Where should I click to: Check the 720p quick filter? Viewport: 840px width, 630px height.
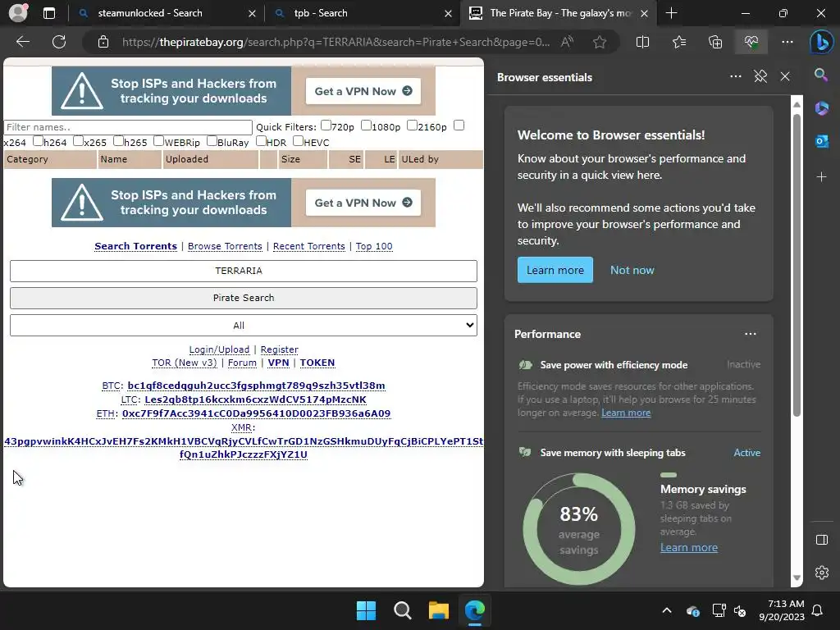[x=326, y=126]
